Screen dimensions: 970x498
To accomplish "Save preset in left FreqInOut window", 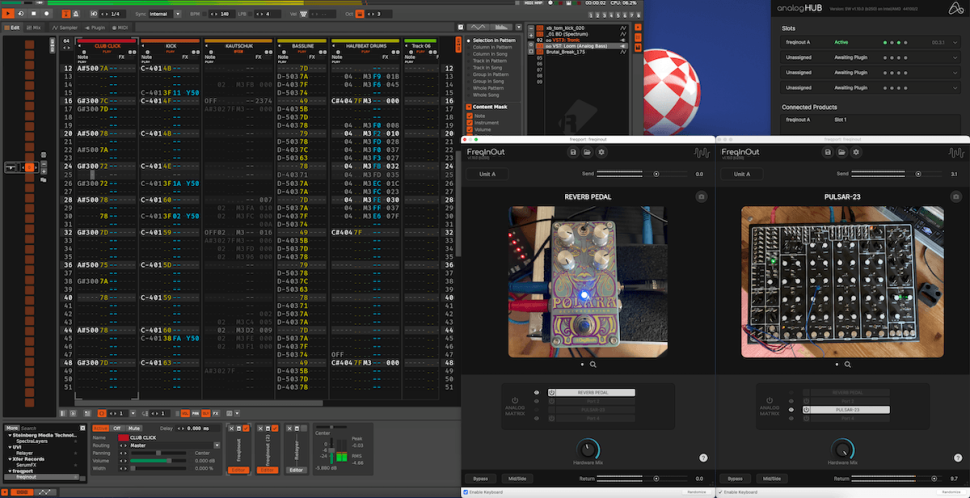I will 573,152.
